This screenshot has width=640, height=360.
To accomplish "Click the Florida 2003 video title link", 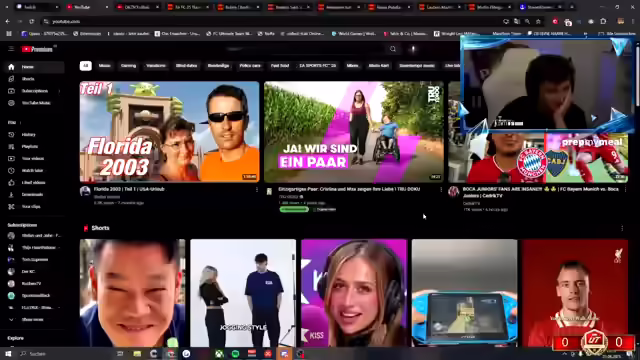I will tap(129, 189).
